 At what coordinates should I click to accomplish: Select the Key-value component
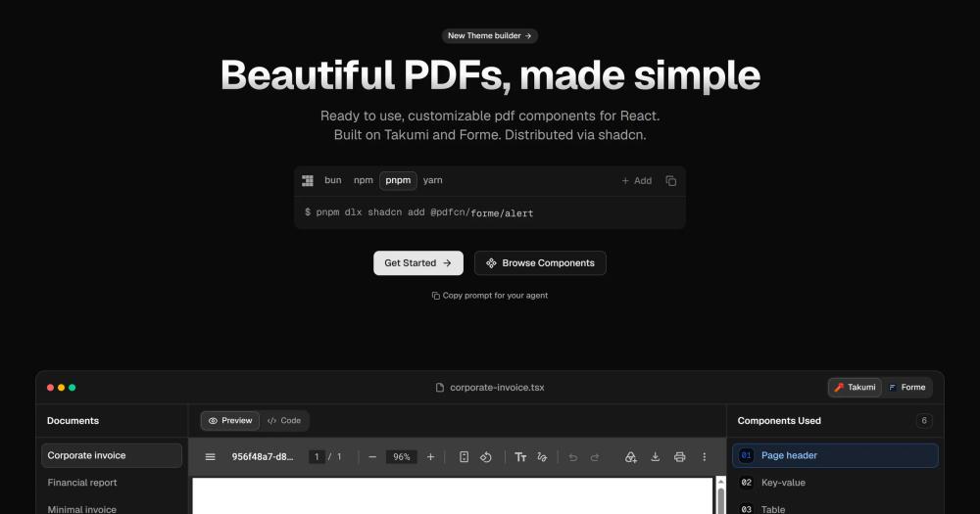[835, 482]
